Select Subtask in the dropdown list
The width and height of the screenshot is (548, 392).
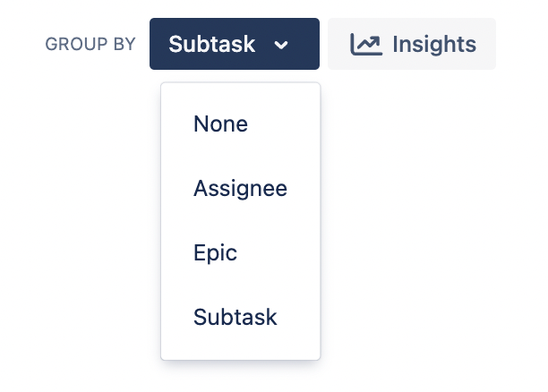(x=241, y=317)
